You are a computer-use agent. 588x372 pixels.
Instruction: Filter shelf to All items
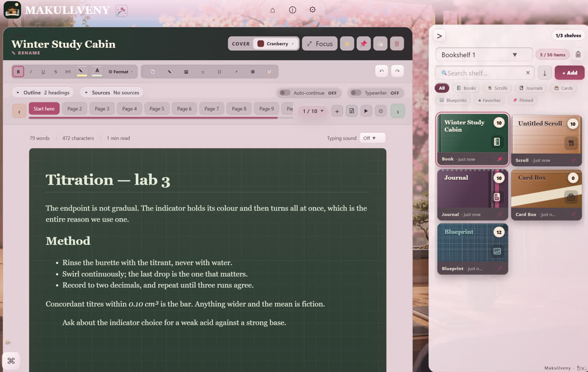click(442, 88)
